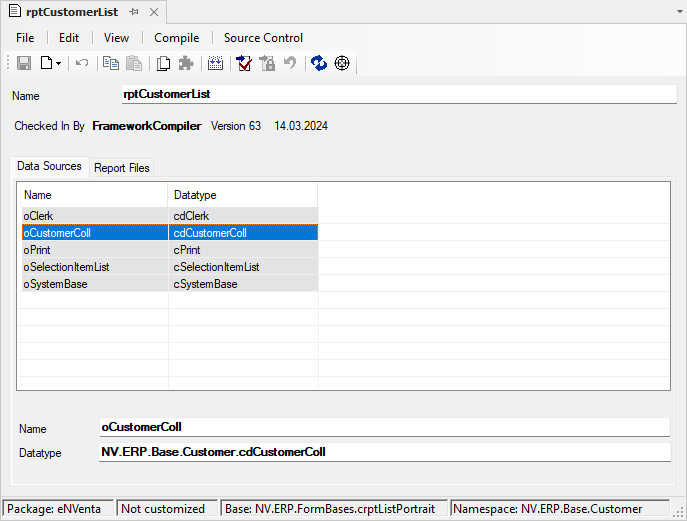This screenshot has width=687, height=521.
Task: Click the duplicate pages icon
Action: (x=163, y=63)
